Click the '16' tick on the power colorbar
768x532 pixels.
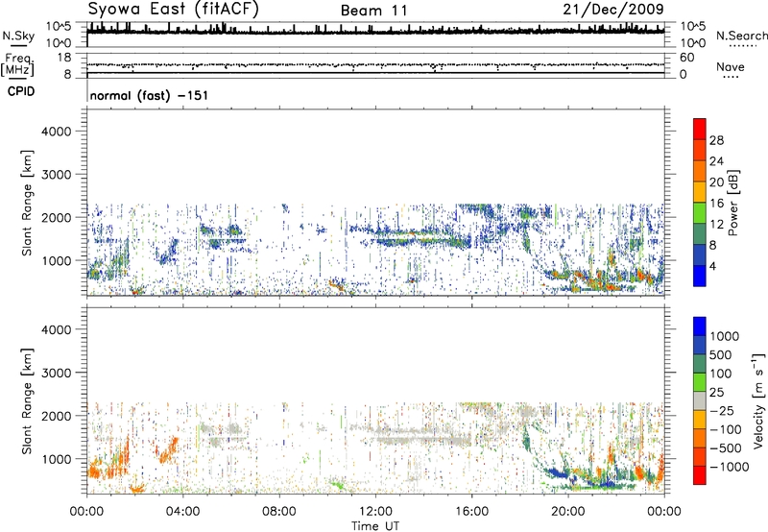pyautogui.click(x=716, y=204)
